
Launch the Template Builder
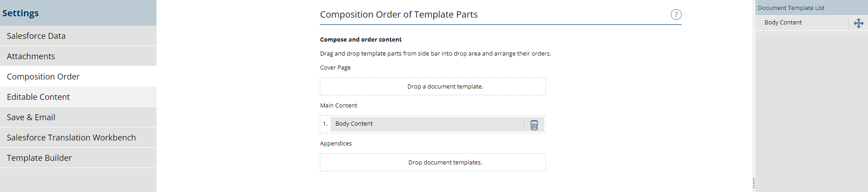tap(39, 158)
